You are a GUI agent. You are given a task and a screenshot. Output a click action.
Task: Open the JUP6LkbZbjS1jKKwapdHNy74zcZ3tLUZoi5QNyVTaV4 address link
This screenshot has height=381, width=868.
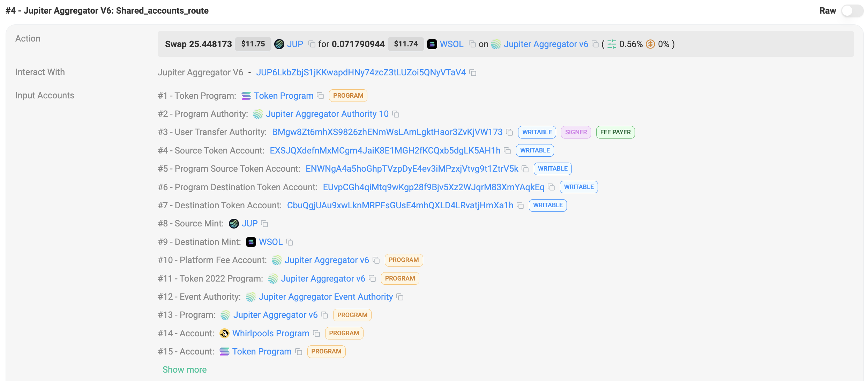pyautogui.click(x=361, y=73)
